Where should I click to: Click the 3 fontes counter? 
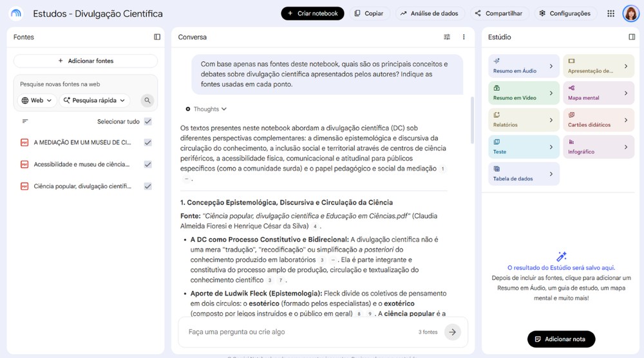click(428, 332)
